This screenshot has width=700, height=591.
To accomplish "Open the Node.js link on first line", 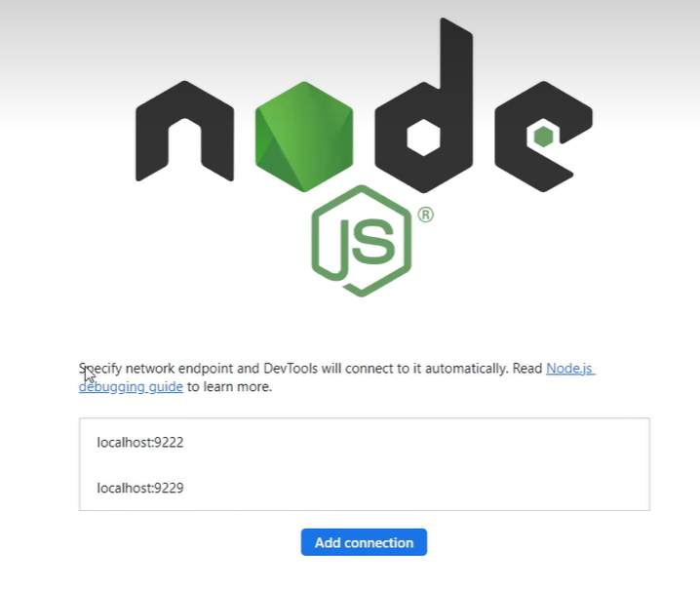I will click(x=570, y=369).
